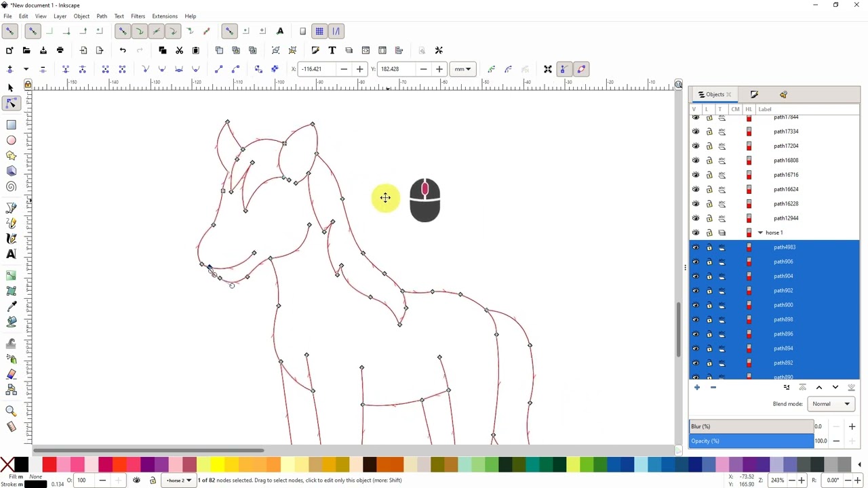The image size is (868, 488).
Task: Select the Eraser tool
Action: [11, 374]
